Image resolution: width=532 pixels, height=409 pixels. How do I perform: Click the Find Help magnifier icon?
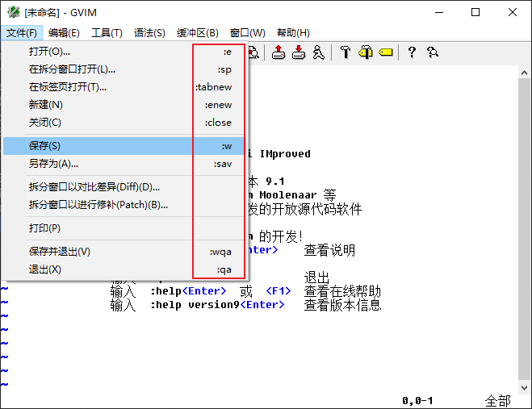432,52
